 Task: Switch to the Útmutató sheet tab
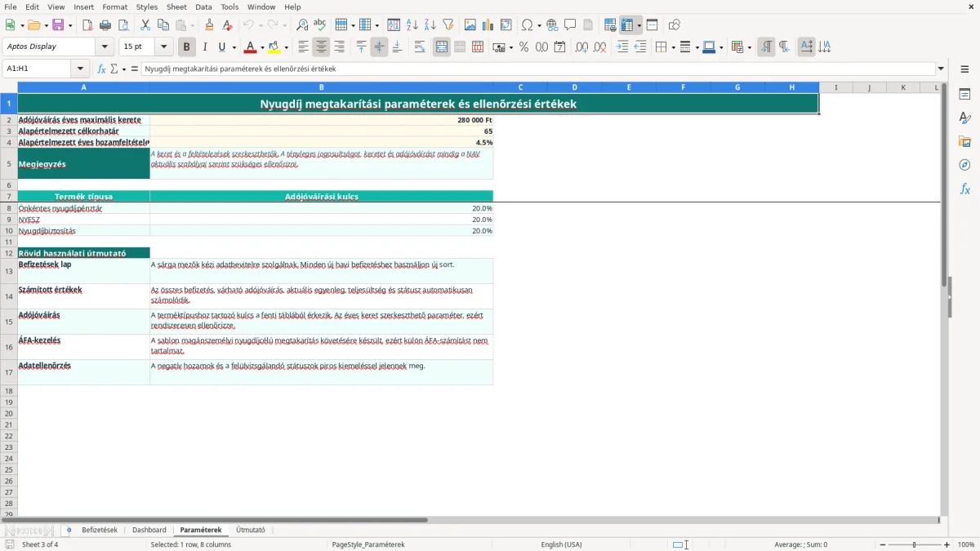[251, 530]
